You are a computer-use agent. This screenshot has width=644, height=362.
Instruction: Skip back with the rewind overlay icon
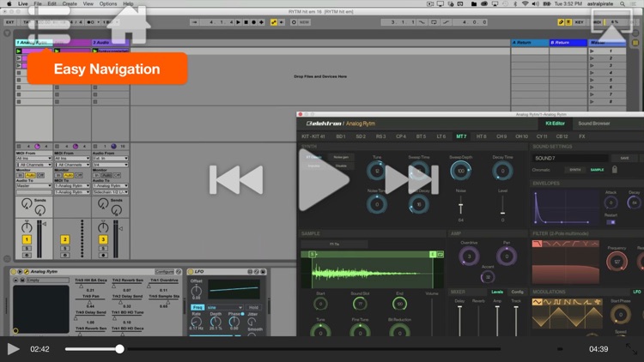[236, 180]
